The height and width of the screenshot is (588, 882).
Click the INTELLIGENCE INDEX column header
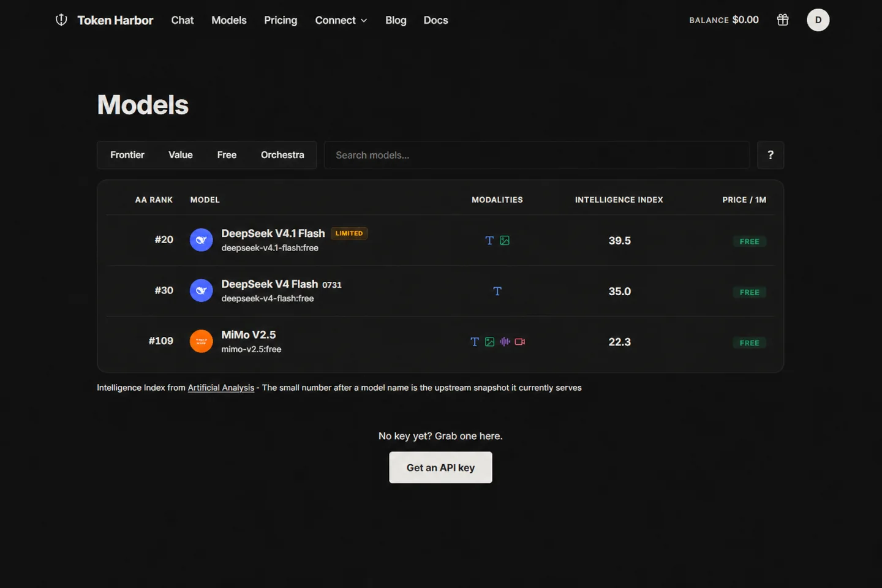point(619,200)
